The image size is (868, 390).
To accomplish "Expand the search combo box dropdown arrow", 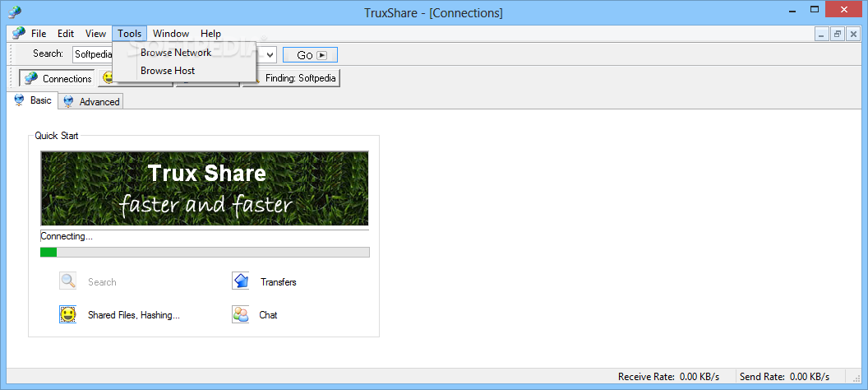I will (x=270, y=54).
